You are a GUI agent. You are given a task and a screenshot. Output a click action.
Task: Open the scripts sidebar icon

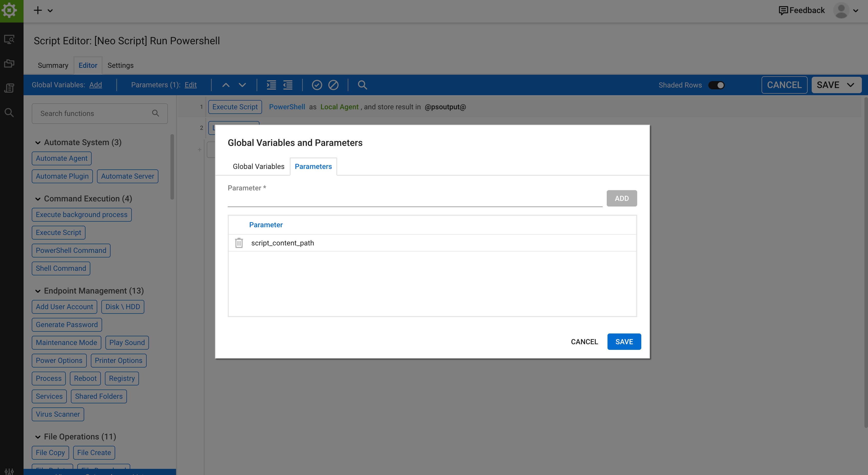pos(9,88)
